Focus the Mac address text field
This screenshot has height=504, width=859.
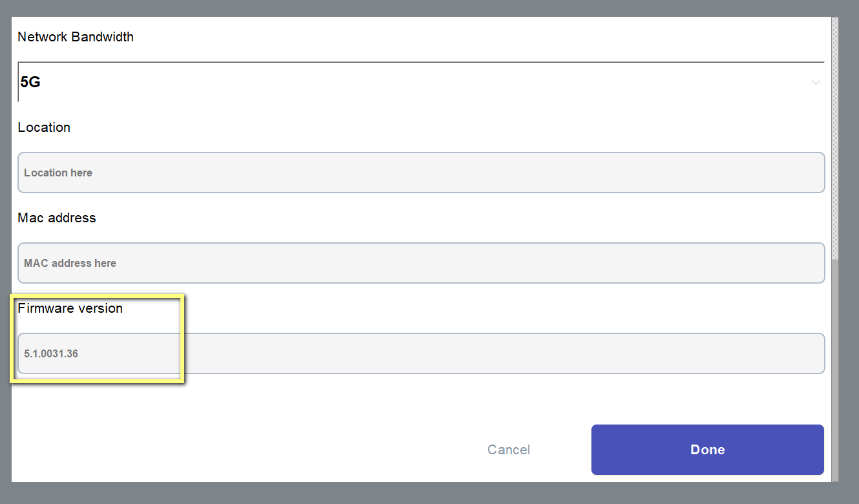[x=420, y=263]
